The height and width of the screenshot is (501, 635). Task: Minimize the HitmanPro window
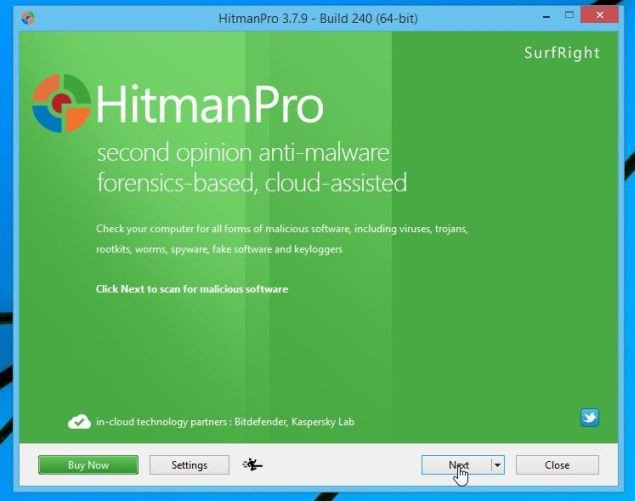pos(542,16)
